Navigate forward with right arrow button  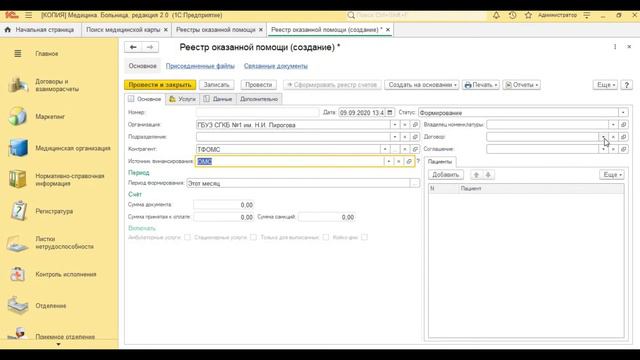point(150,47)
